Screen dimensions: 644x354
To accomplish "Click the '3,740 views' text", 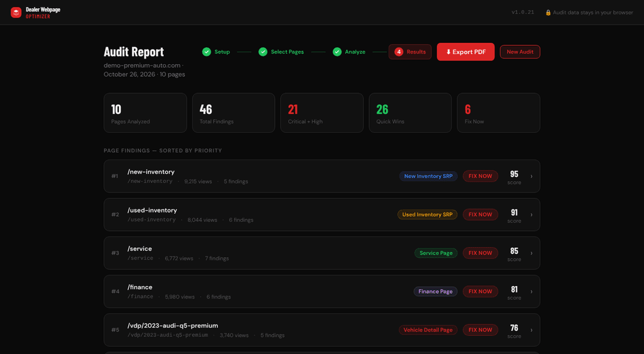I will coord(234,336).
